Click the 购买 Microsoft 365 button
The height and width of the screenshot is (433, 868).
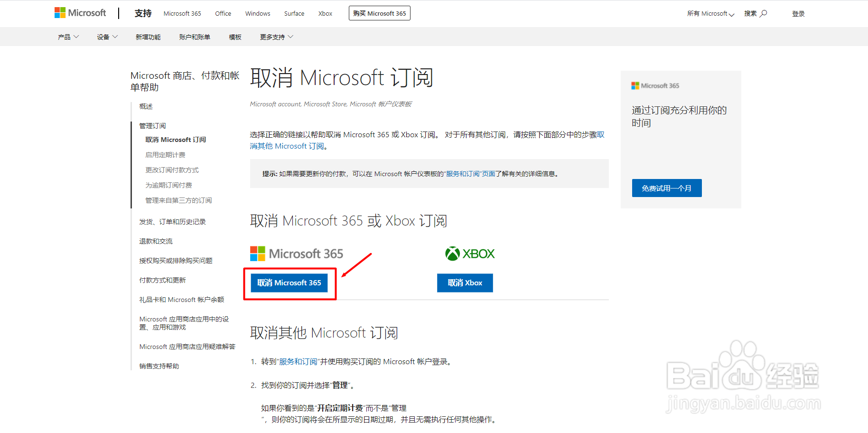click(x=379, y=13)
